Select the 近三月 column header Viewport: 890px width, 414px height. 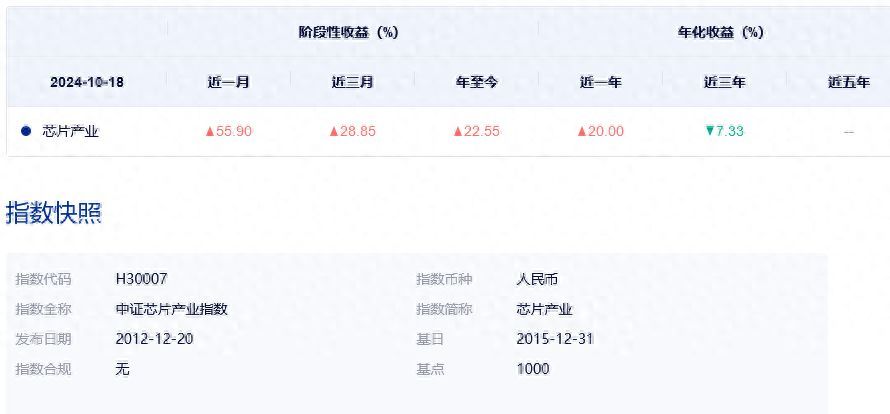pyautogui.click(x=352, y=82)
